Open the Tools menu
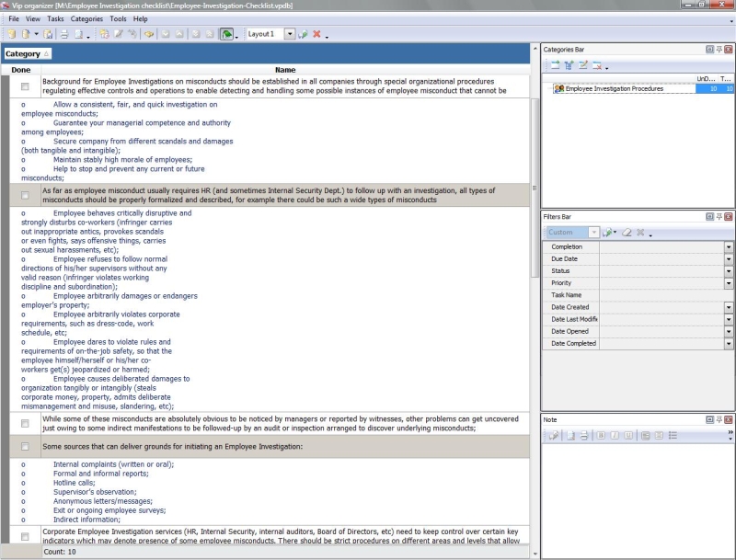 pos(118,18)
